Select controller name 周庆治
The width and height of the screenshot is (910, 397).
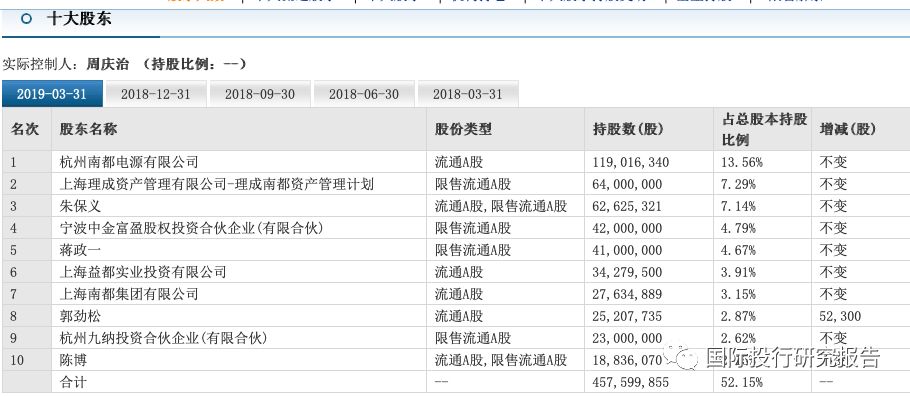click(x=107, y=64)
